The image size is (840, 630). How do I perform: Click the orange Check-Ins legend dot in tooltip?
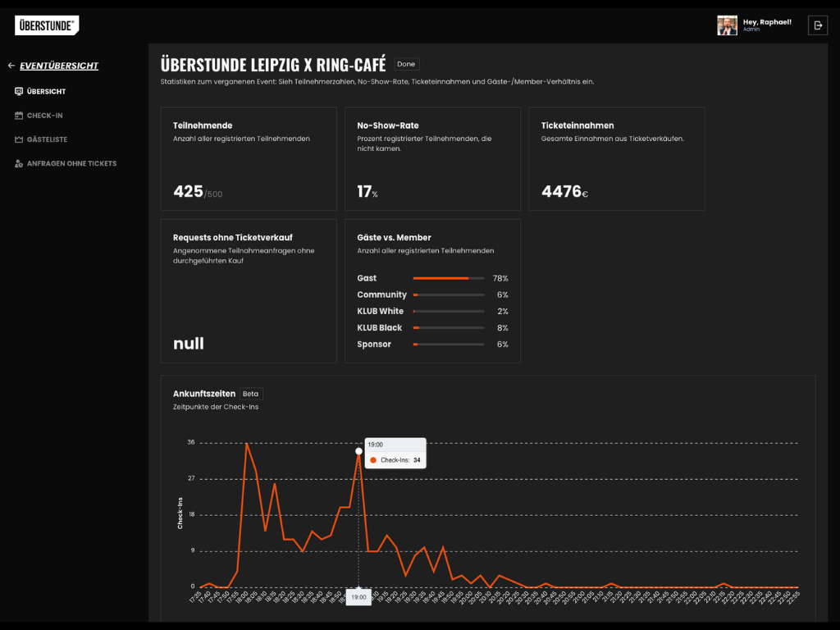[373, 460]
